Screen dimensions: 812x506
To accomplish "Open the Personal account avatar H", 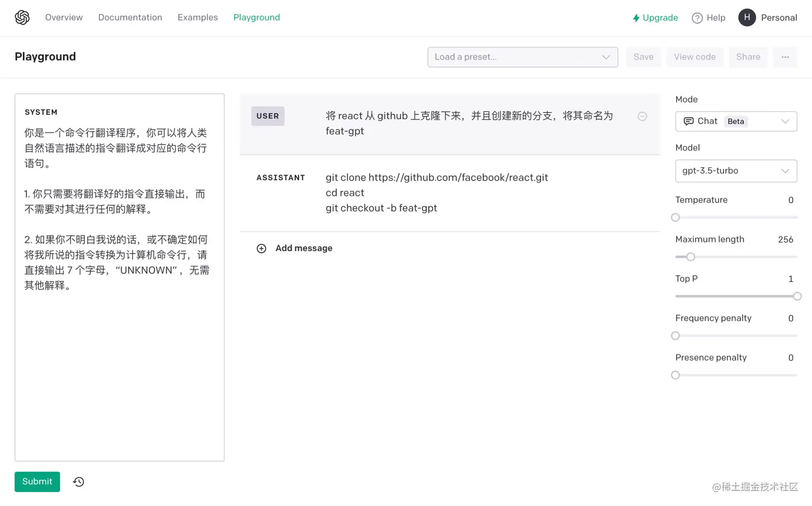I will [x=747, y=18].
